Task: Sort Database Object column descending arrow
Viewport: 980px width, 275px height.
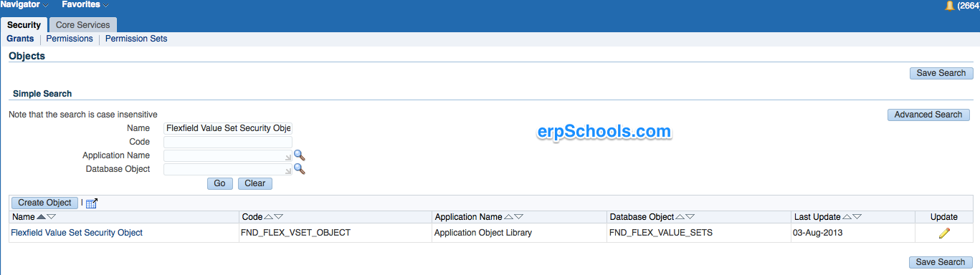Action: point(691,216)
